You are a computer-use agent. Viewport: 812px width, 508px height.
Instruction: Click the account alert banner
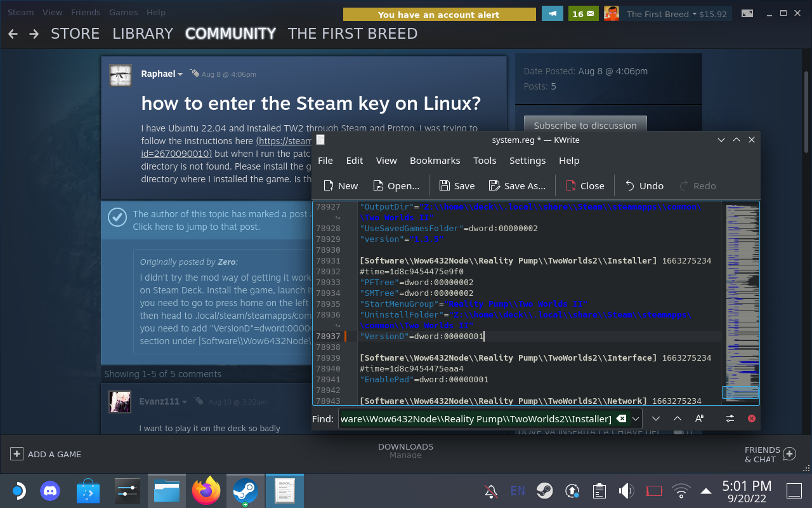tap(439, 14)
